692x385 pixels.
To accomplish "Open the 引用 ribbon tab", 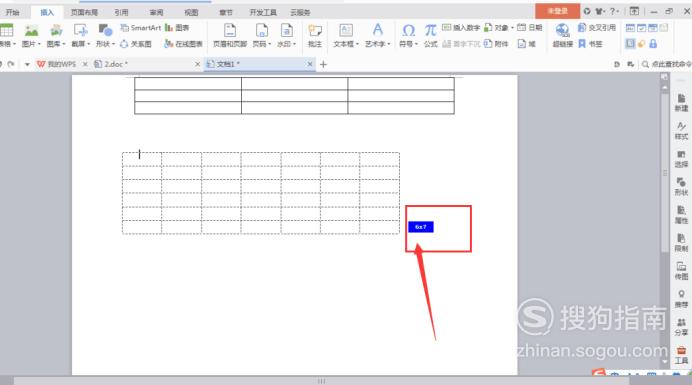I will [x=121, y=12].
